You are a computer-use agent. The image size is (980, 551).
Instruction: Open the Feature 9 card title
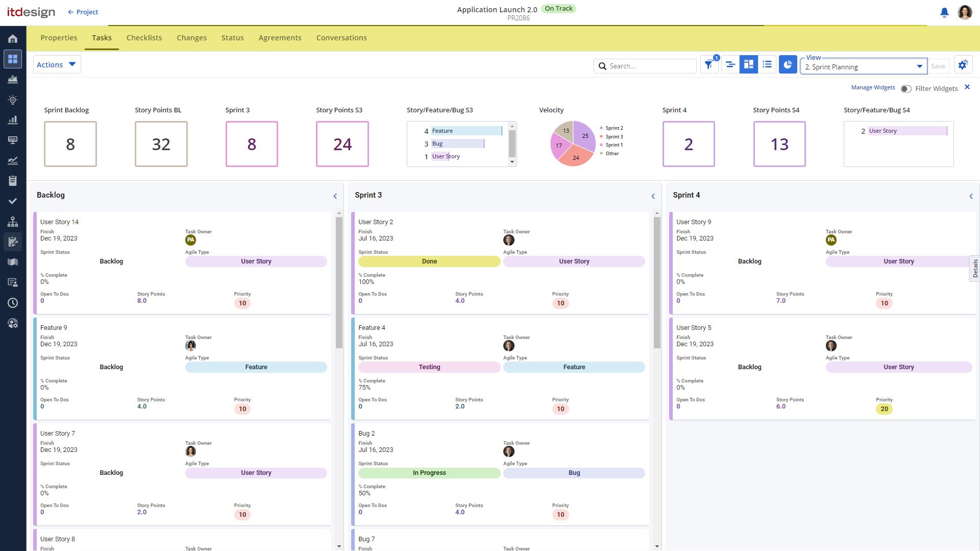pos(54,328)
